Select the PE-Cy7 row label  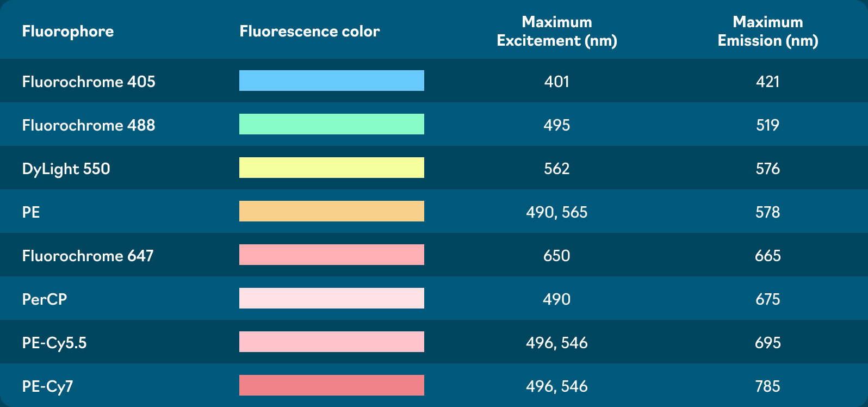pyautogui.click(x=48, y=386)
